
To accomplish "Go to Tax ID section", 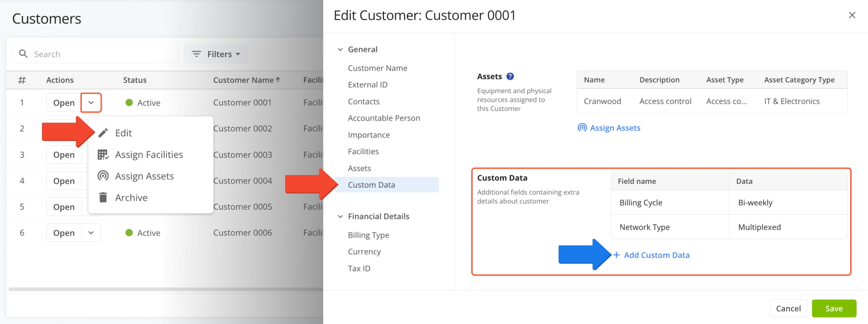I will coord(359,269).
